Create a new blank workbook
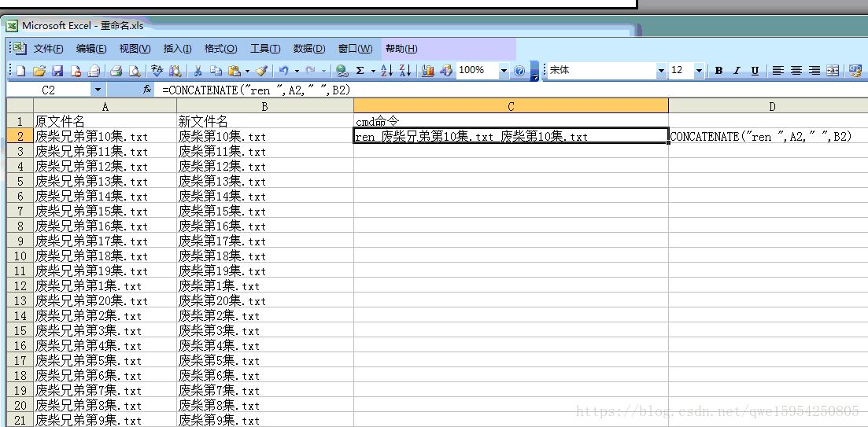Viewport: 868px width, 427px height. 21,71
